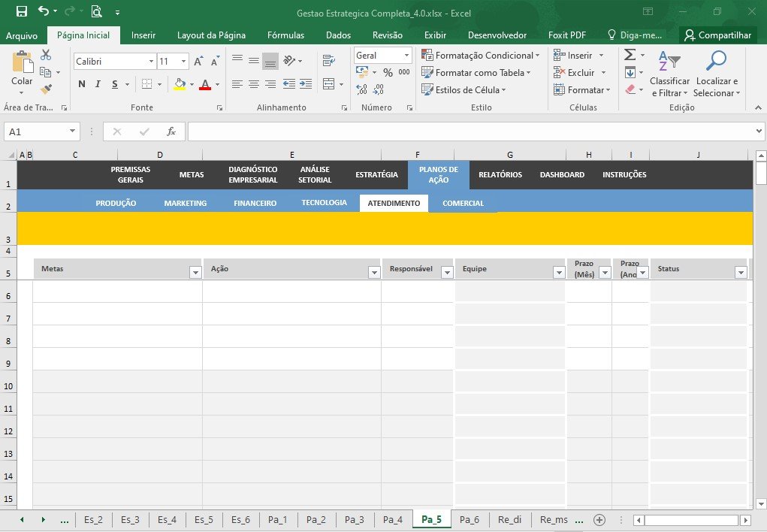Screen dimensions: 767x532
Task: Go to the FINANCEIRO section button
Action: point(255,203)
